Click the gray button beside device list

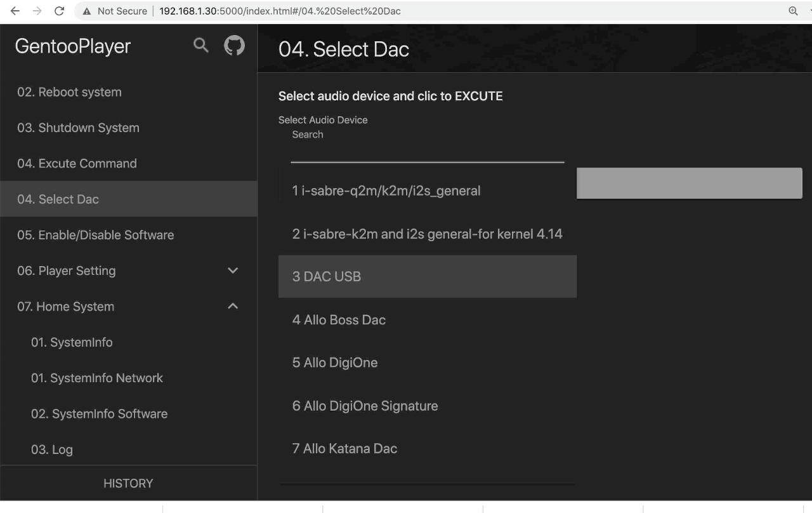690,183
